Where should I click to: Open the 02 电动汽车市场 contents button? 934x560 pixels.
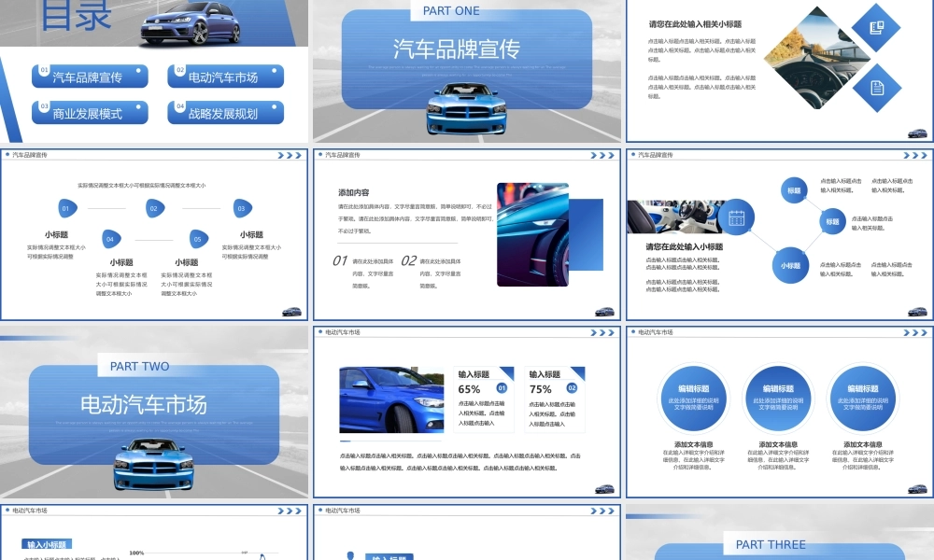tap(226, 77)
